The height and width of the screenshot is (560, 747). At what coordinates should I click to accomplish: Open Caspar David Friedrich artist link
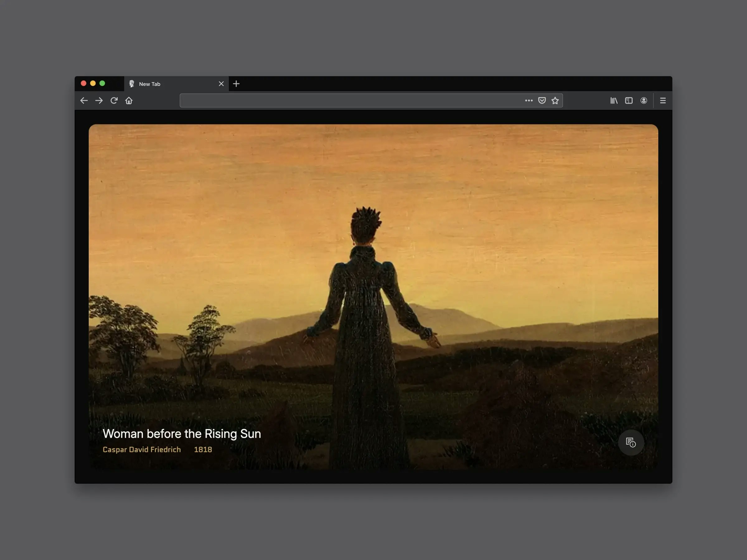[142, 450]
